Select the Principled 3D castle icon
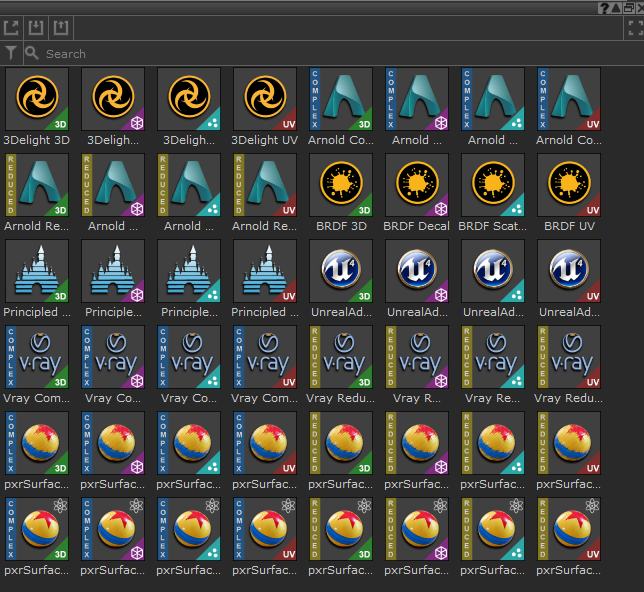Screen dimensions: 644x592 click(37, 271)
